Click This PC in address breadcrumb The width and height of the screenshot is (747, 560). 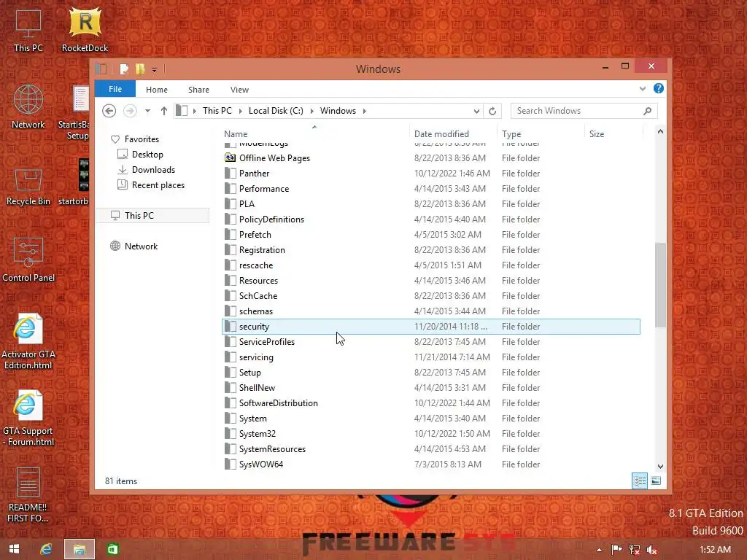(217, 111)
